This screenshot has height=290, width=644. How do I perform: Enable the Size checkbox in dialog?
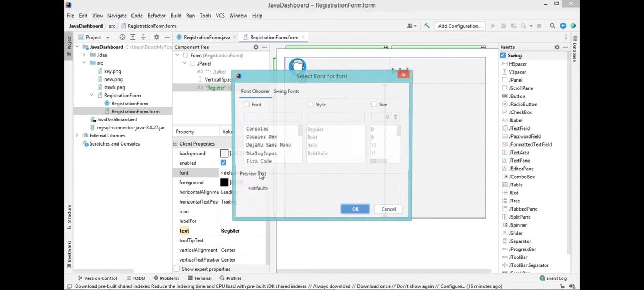pyautogui.click(x=374, y=105)
